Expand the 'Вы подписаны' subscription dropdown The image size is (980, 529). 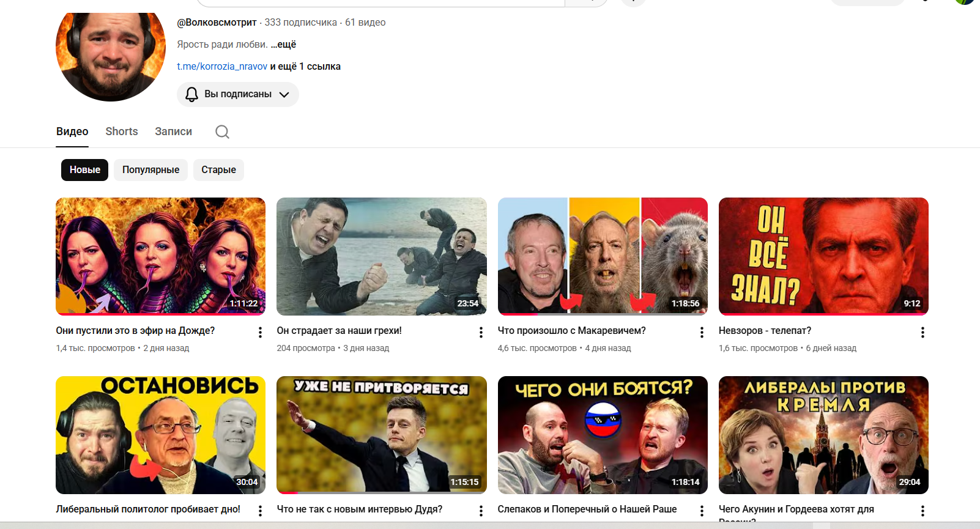coord(238,94)
